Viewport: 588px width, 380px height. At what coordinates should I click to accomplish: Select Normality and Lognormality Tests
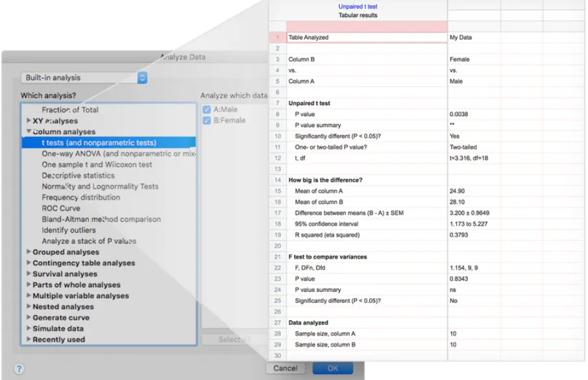[x=100, y=187]
